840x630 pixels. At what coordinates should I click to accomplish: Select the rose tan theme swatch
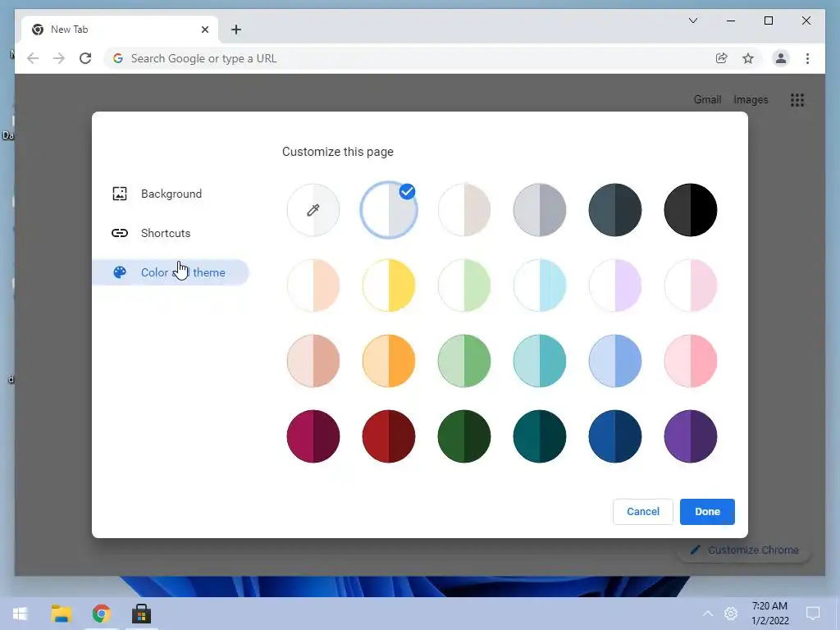tap(313, 361)
